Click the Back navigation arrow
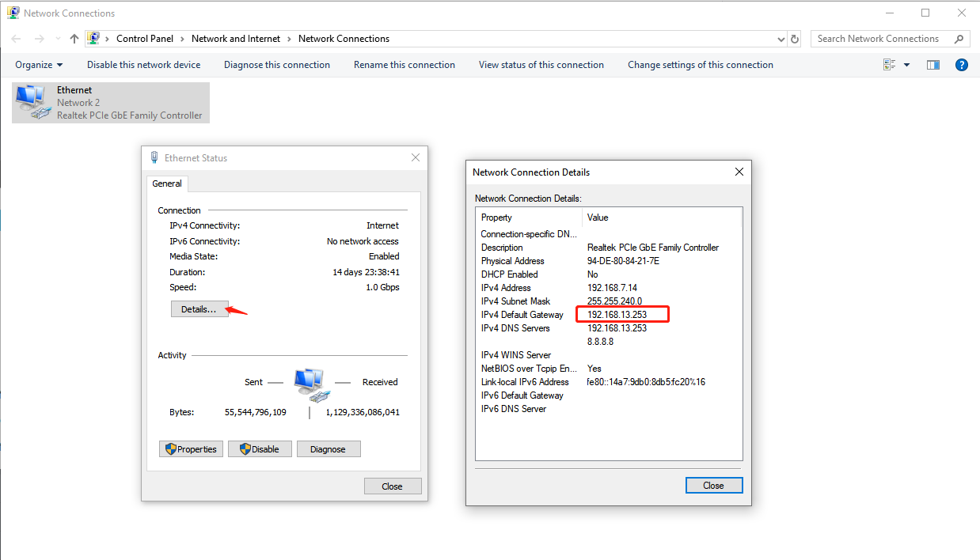This screenshot has width=980, height=560. (x=17, y=39)
